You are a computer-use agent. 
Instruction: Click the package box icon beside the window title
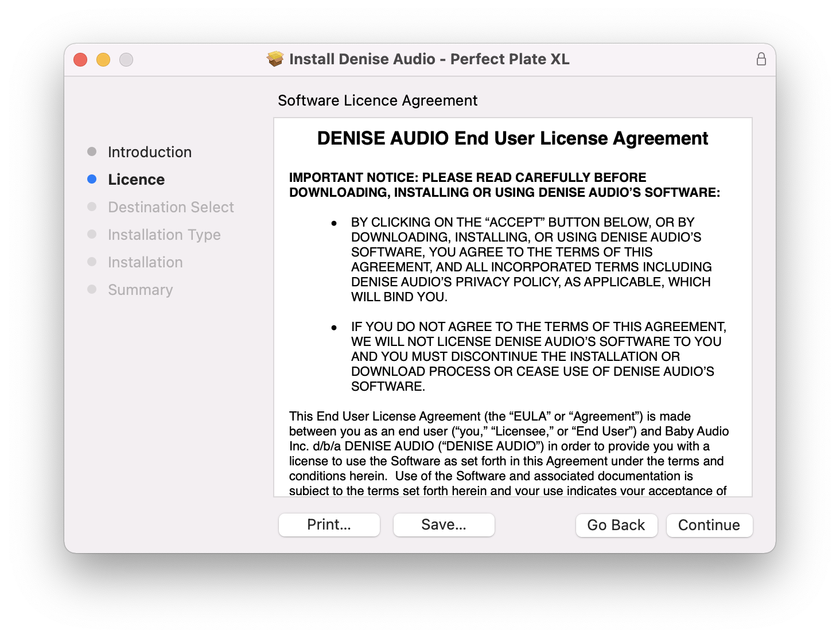275,59
